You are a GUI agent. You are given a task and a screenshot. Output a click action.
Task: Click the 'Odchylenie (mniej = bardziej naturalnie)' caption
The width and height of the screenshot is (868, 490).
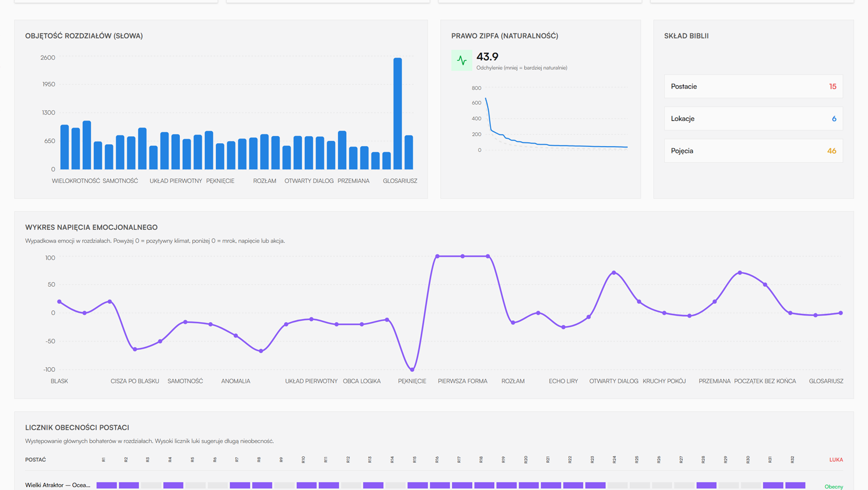(522, 68)
